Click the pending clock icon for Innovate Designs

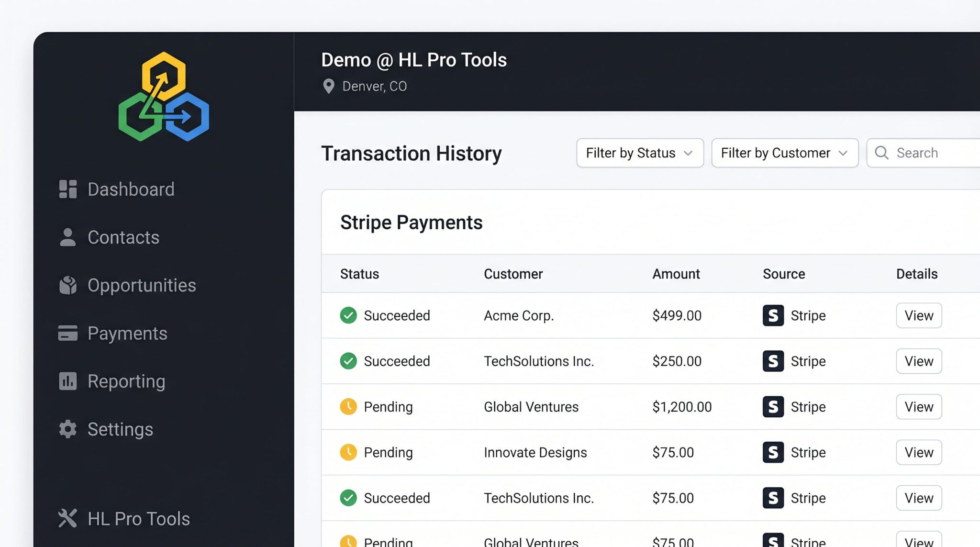(348, 452)
